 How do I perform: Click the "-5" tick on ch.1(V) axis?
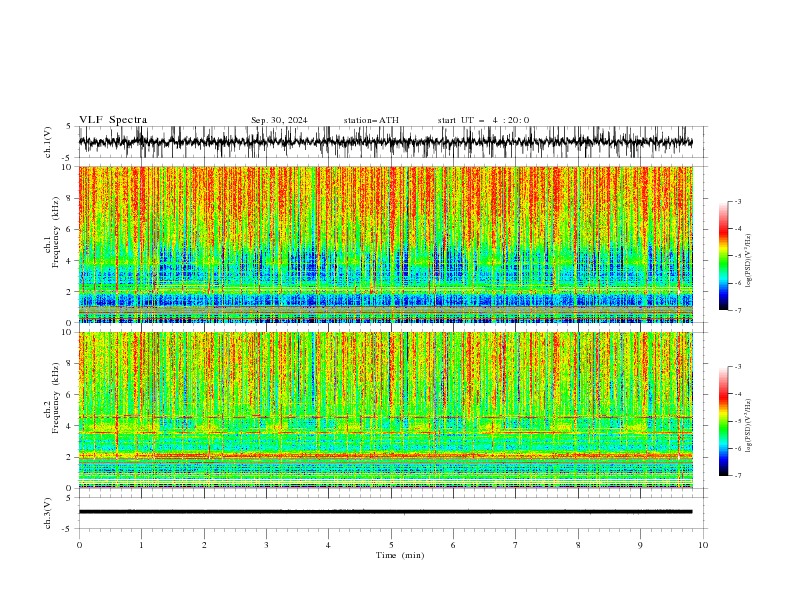[67, 158]
